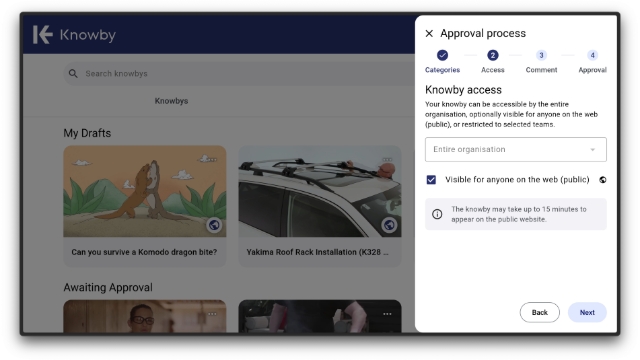Image resolution: width=640 pixels, height=360 pixels.
Task: Click the globe icon on Yakima card
Action: pyautogui.click(x=389, y=225)
